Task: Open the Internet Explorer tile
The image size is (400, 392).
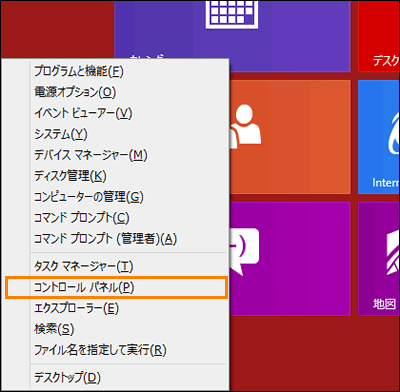Action: 379,137
